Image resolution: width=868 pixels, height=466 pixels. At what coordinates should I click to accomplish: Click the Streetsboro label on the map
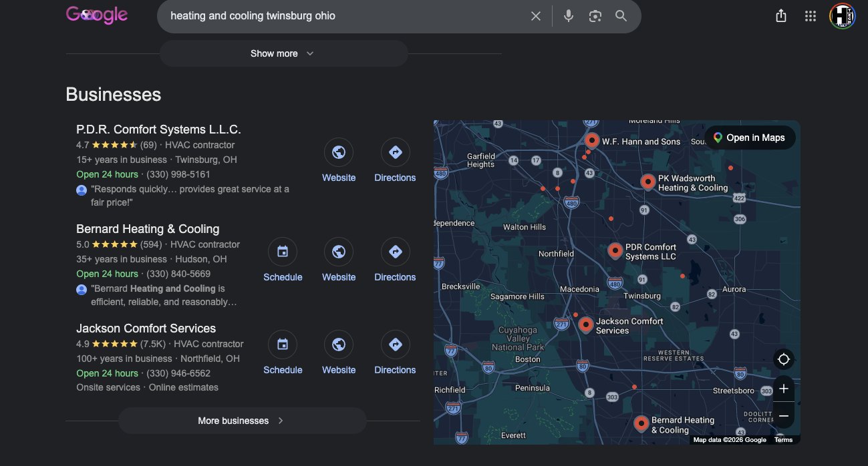[x=733, y=391]
